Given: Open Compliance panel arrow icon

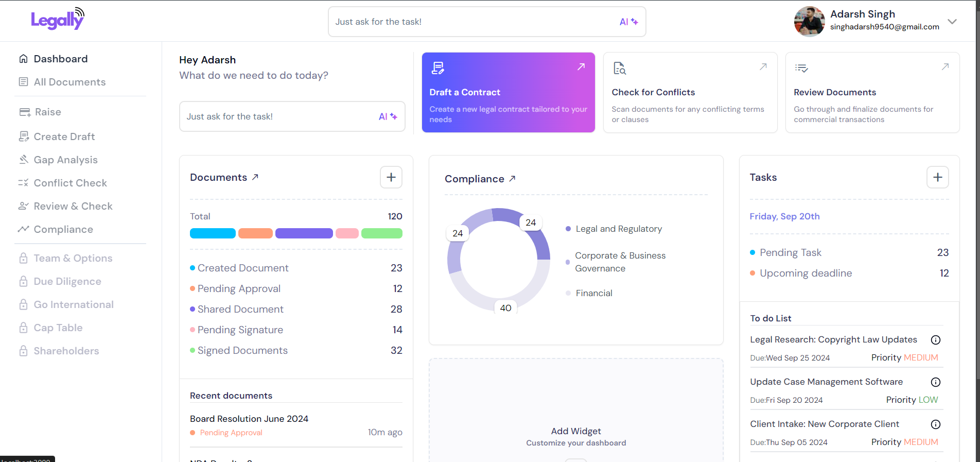Looking at the screenshot, I should [x=512, y=179].
